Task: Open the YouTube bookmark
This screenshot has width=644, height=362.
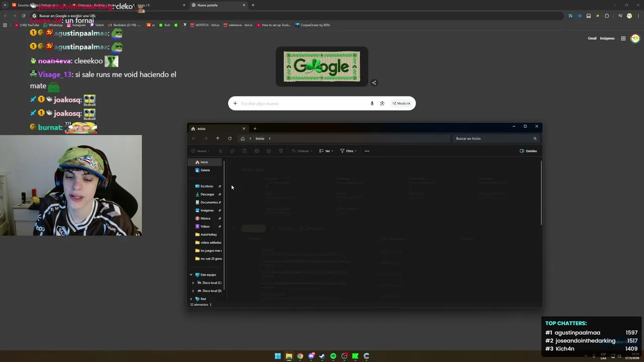Action: click(27, 25)
